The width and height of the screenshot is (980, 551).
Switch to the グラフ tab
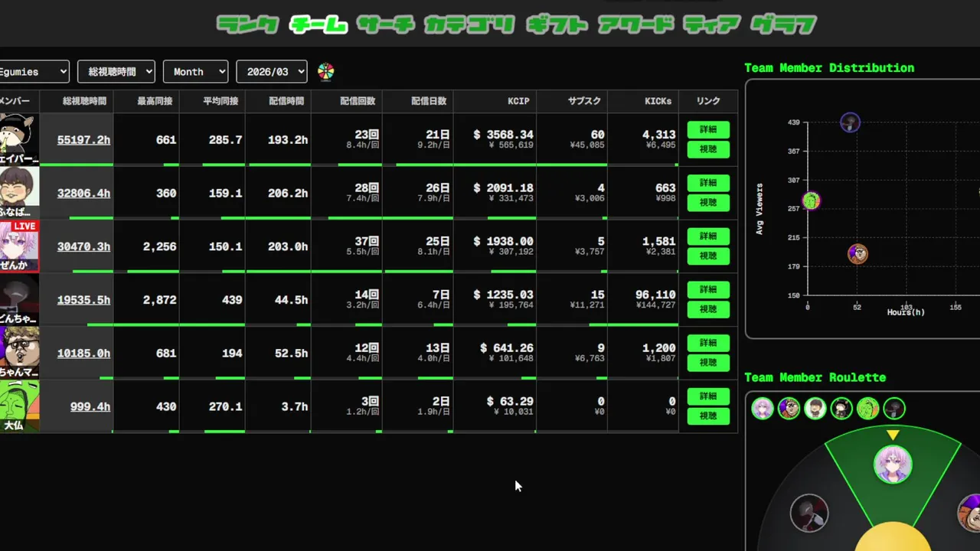(783, 24)
